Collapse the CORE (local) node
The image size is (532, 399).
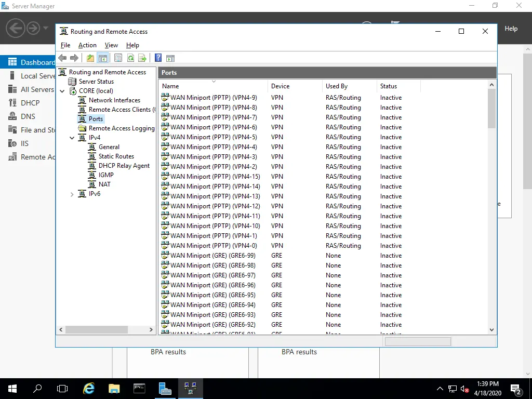click(x=62, y=91)
